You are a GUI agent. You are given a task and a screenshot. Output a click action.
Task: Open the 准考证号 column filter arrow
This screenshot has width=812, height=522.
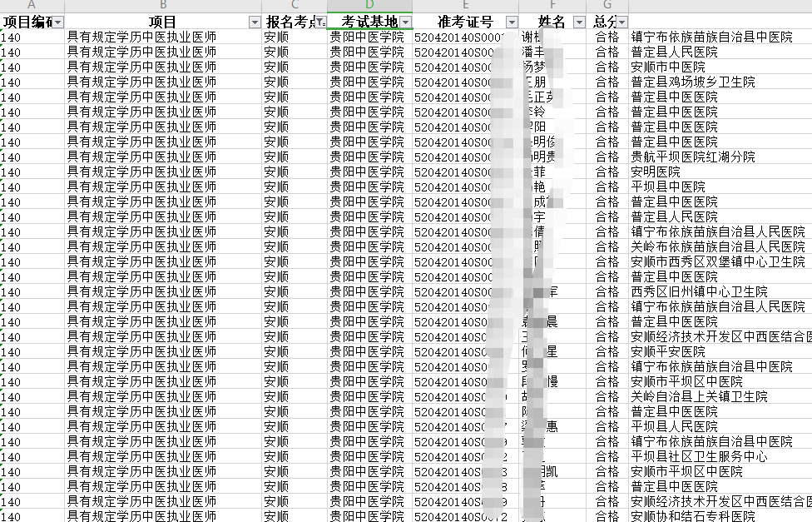[x=512, y=22]
